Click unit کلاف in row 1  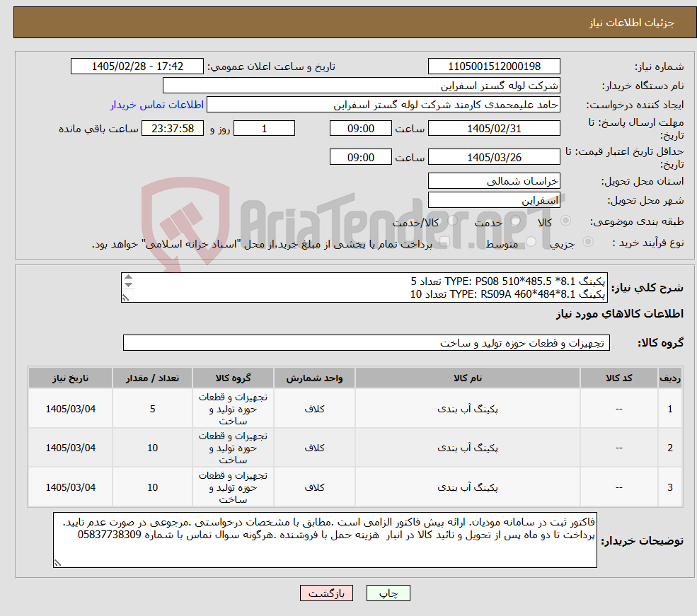pyautogui.click(x=314, y=409)
